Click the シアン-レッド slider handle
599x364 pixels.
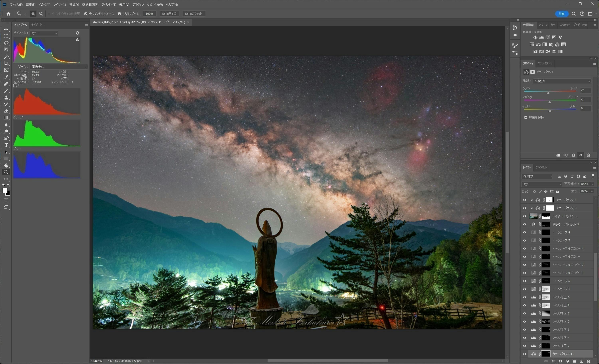(x=548, y=93)
